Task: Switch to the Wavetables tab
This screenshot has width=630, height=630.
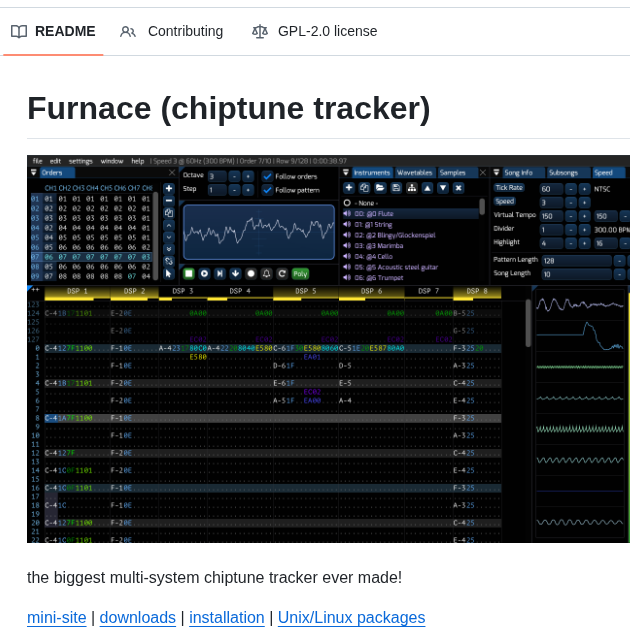Action: click(x=414, y=173)
